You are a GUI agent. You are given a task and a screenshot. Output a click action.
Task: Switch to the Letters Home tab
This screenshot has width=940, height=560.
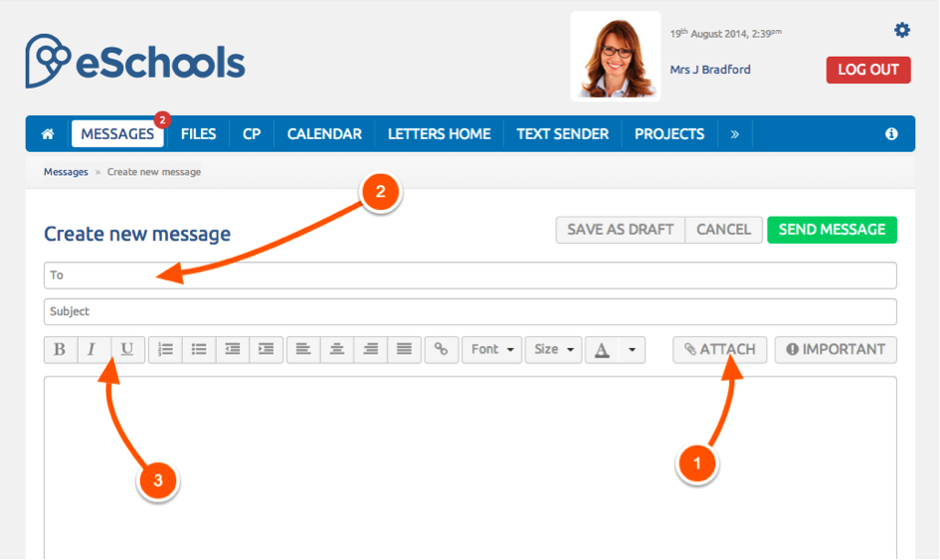pyautogui.click(x=439, y=134)
